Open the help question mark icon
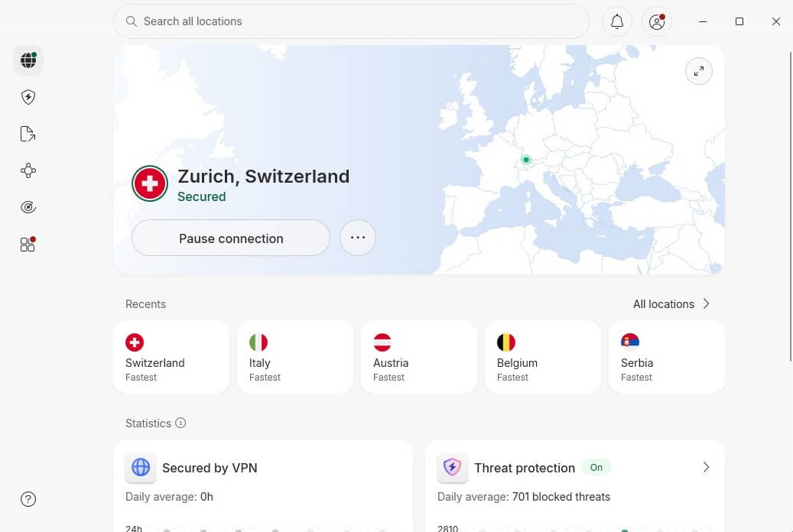 click(28, 499)
